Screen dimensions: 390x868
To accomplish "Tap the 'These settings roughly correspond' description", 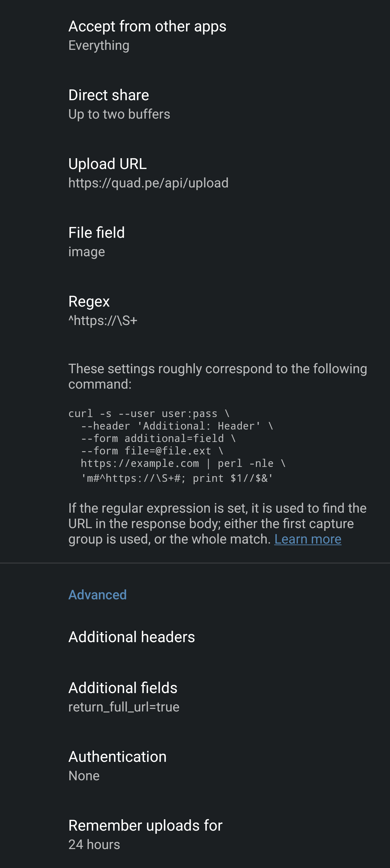I will (217, 376).
